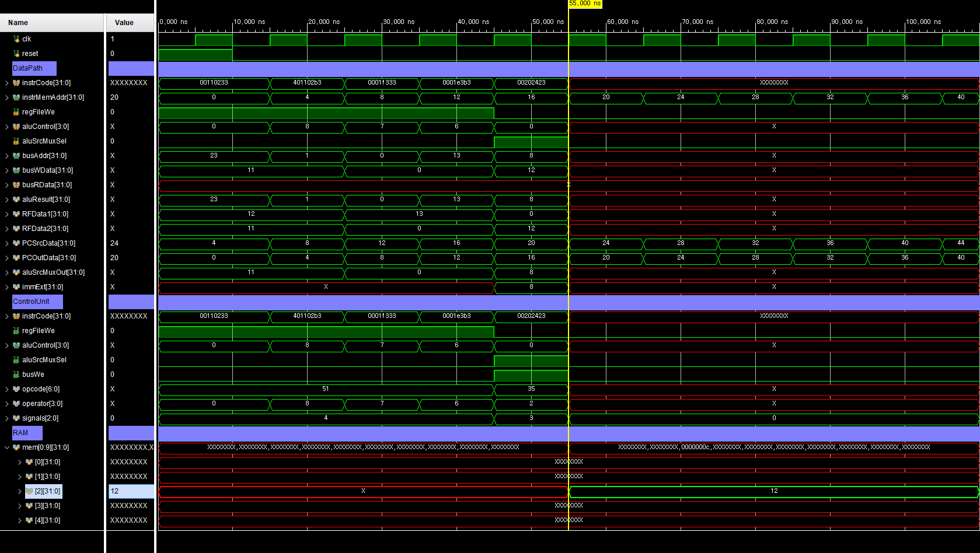Click the operator bus icon
Viewport: 980px width, 553px height.
click(x=16, y=404)
